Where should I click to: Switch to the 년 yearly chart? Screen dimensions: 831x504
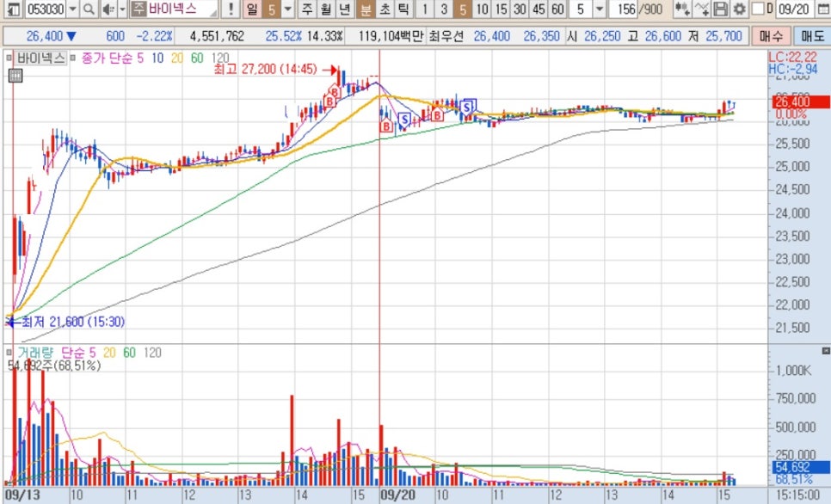pyautogui.click(x=345, y=9)
